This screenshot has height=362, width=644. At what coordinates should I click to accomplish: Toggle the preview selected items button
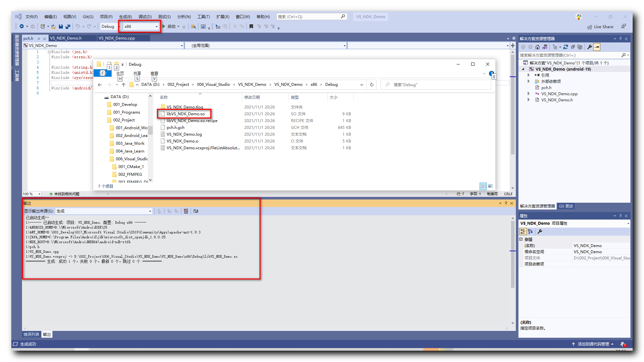tap(597, 47)
